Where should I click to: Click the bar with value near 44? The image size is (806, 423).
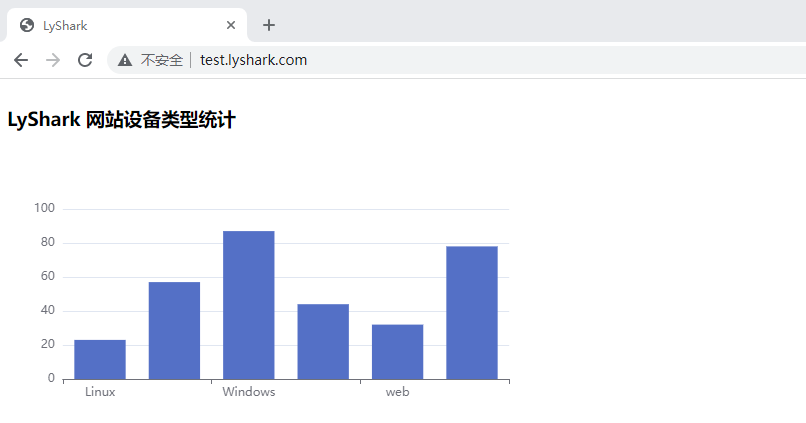(323, 341)
